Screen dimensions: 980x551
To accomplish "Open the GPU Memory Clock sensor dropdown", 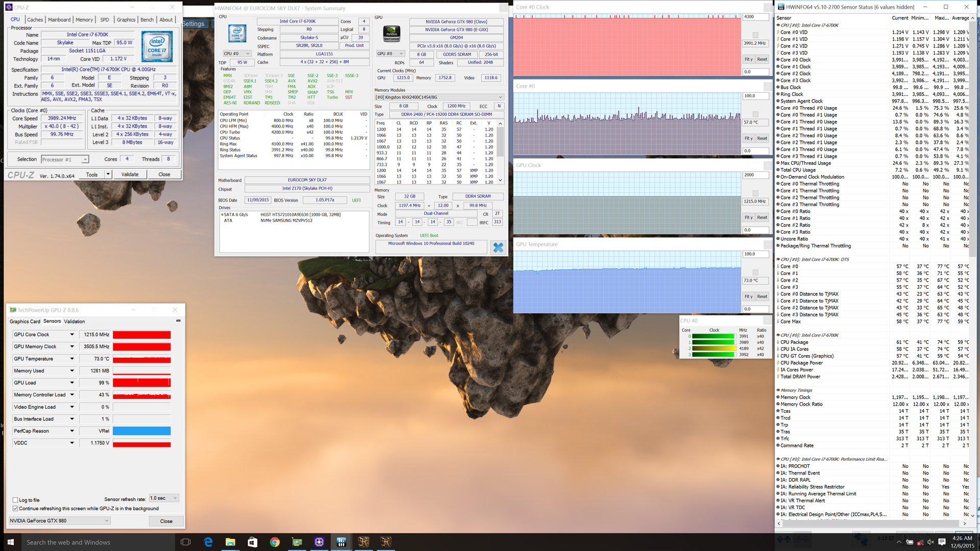I will [72, 346].
